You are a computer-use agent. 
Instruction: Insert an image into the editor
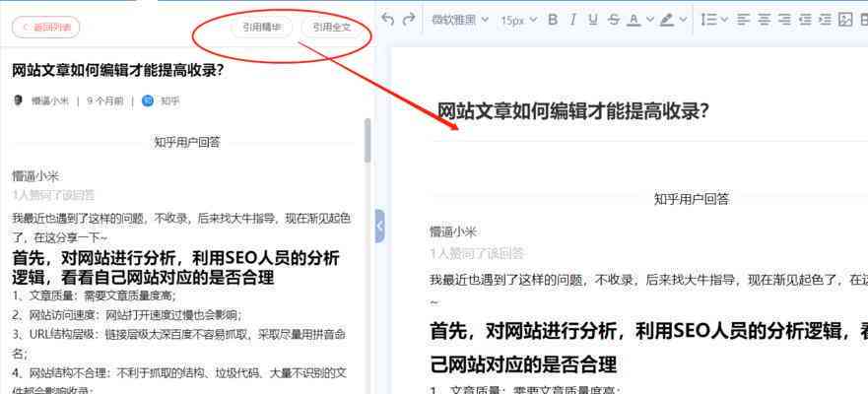845,20
